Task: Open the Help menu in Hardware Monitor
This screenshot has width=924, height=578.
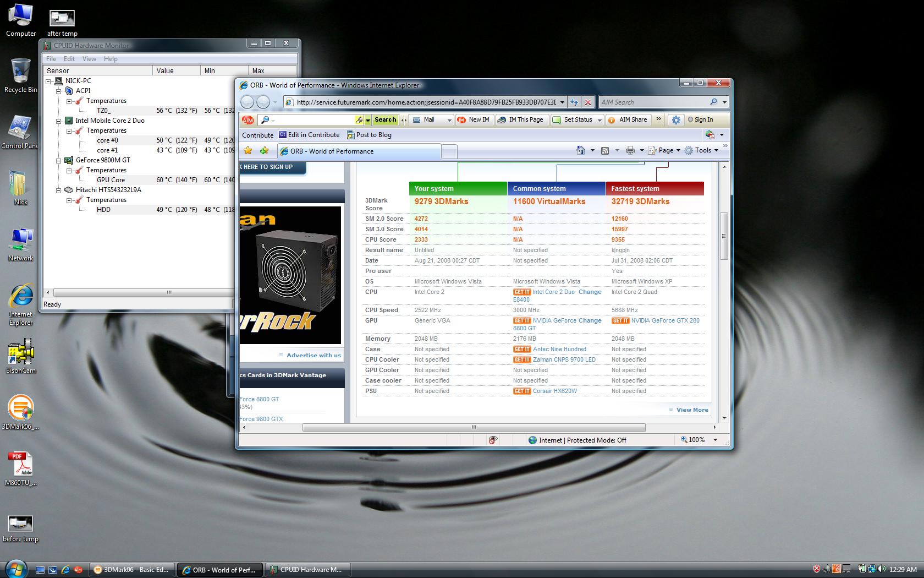Action: click(111, 59)
